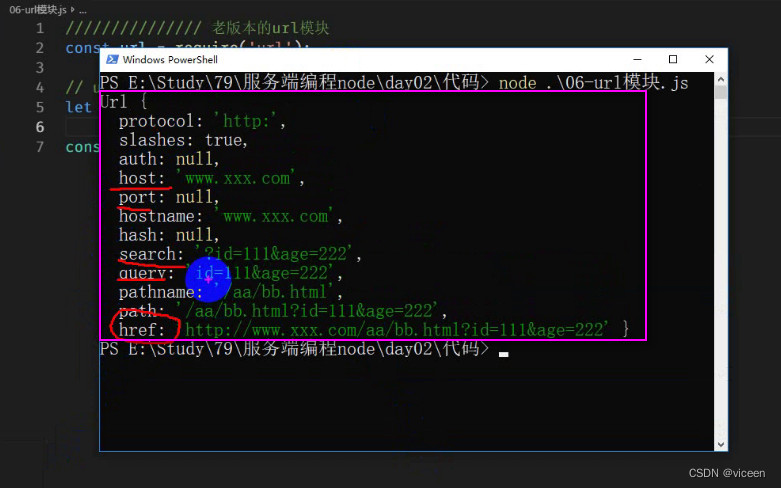Click the 'search:' key in output

(151, 254)
